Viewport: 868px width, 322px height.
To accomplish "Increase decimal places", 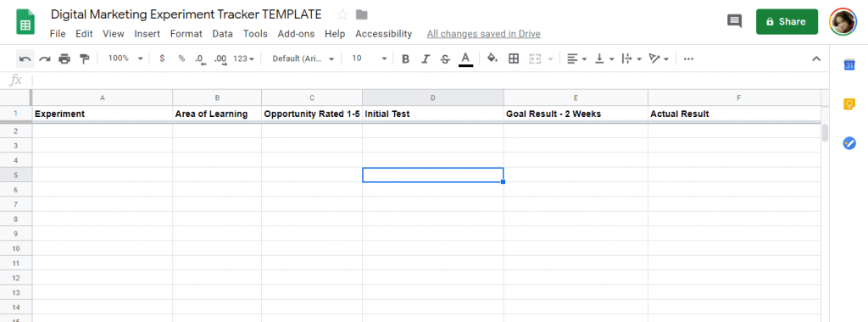I will coord(220,58).
